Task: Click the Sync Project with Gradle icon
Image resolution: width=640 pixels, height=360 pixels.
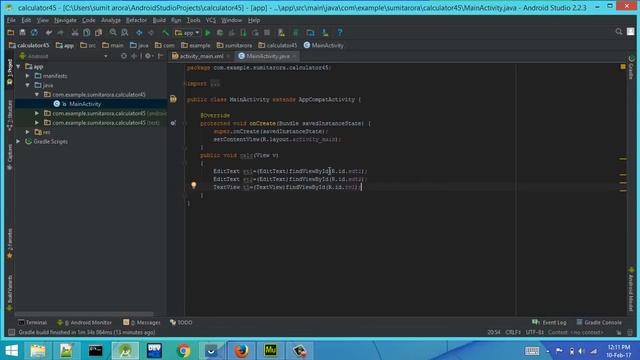Action: tap(296, 33)
